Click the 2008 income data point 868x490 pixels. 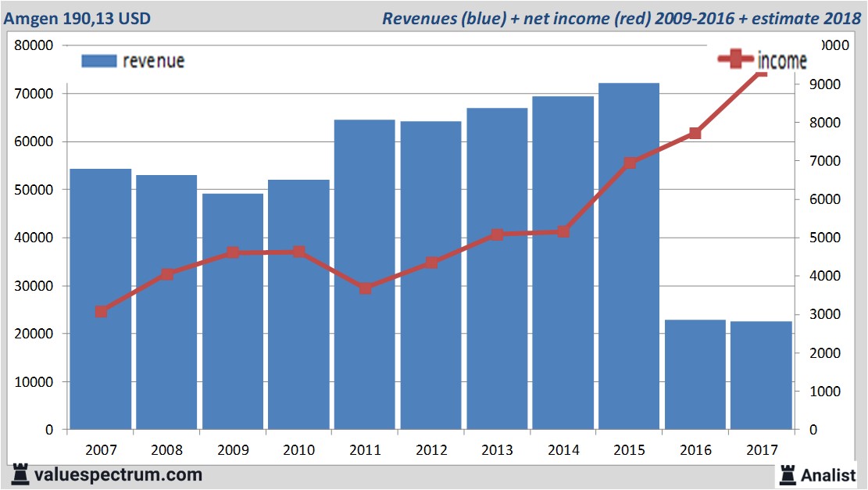coord(167,274)
